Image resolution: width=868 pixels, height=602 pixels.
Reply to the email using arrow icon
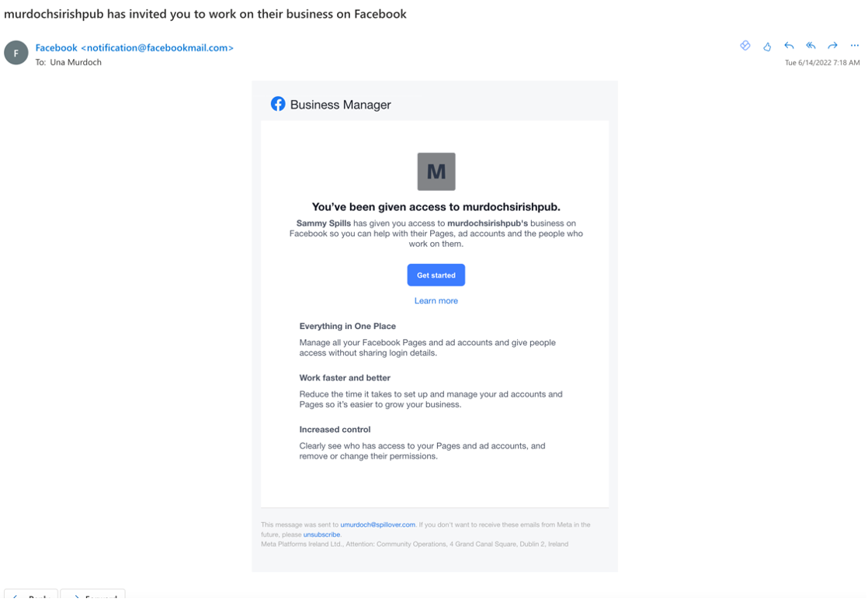point(789,46)
